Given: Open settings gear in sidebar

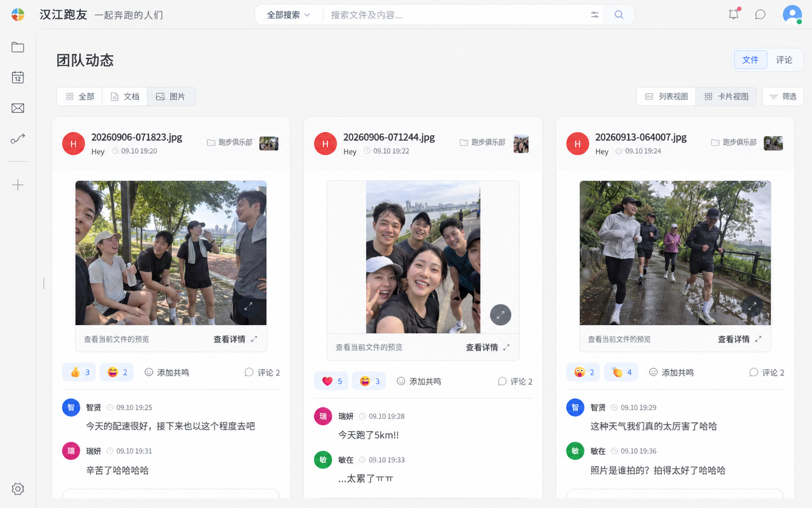Looking at the screenshot, I should click(18, 489).
